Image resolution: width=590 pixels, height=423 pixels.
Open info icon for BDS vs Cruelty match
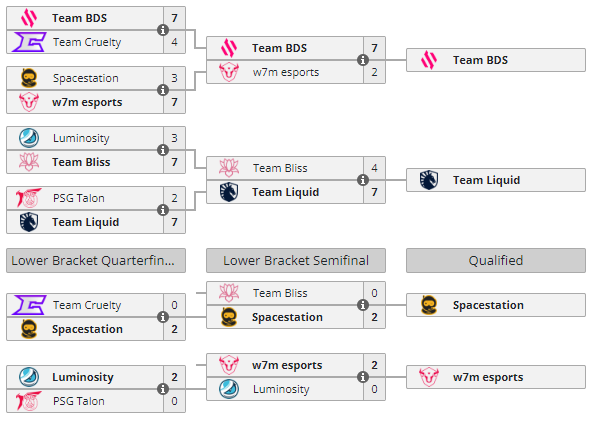163,30
